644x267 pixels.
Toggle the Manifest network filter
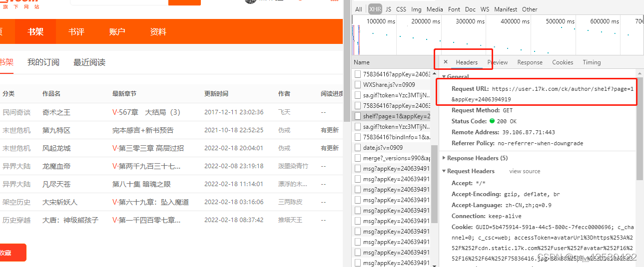tap(506, 9)
